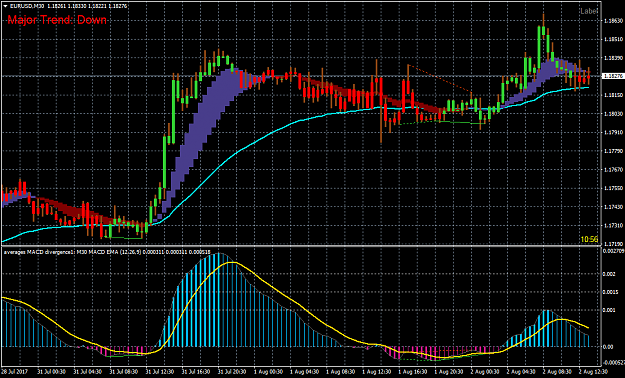625x378 pixels.
Task: Click the '1 Aug 20:30' time axis label
Action: (x=448, y=371)
